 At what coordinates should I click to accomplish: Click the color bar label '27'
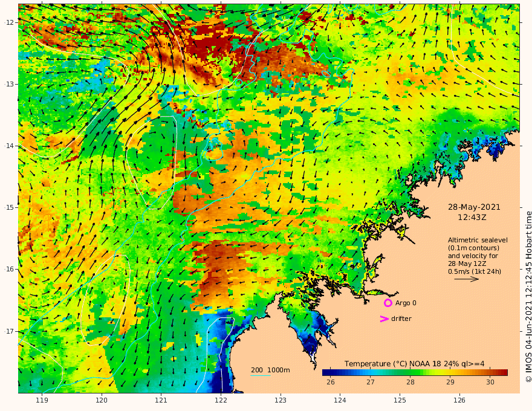tap(370, 382)
